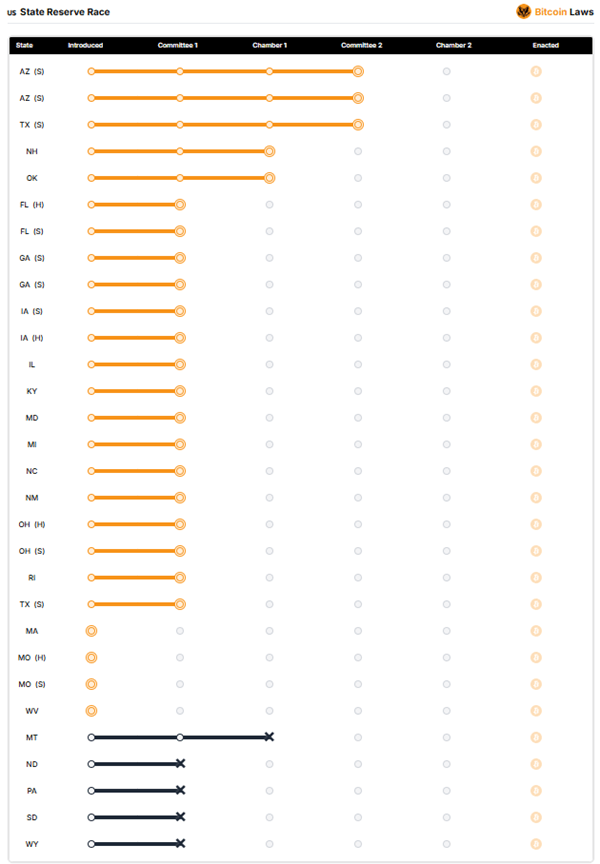This screenshot has width=600, height=864.
Task: Click the orange progress bar for IL
Action: [136, 365]
